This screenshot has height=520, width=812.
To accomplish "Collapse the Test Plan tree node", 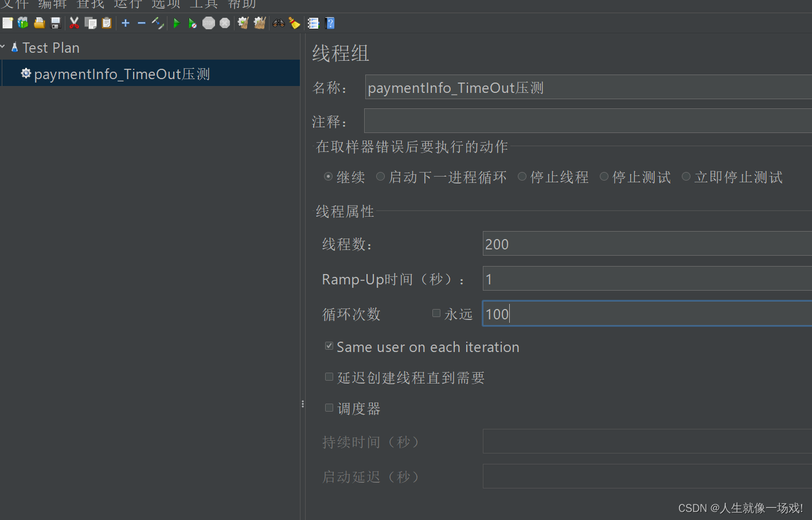I will point(3,47).
